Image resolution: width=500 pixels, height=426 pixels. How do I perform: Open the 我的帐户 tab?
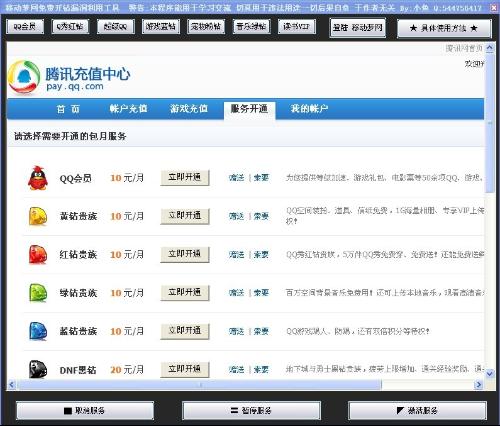coord(309,109)
